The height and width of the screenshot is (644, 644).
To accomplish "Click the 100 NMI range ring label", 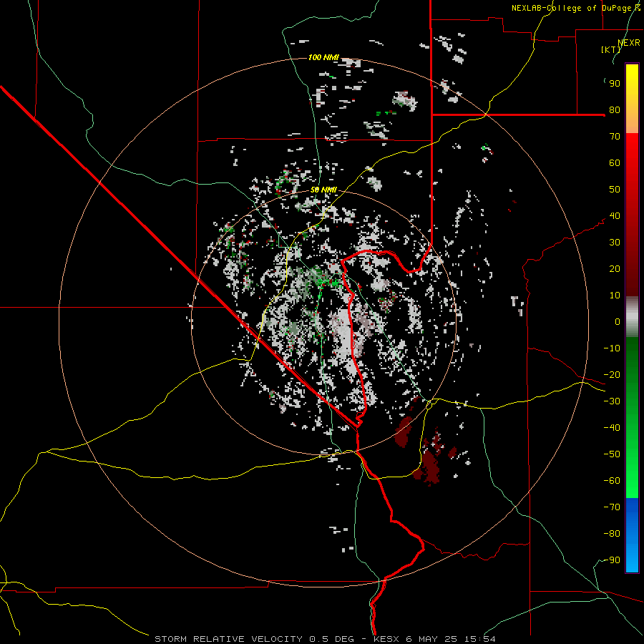I will coord(323,57).
